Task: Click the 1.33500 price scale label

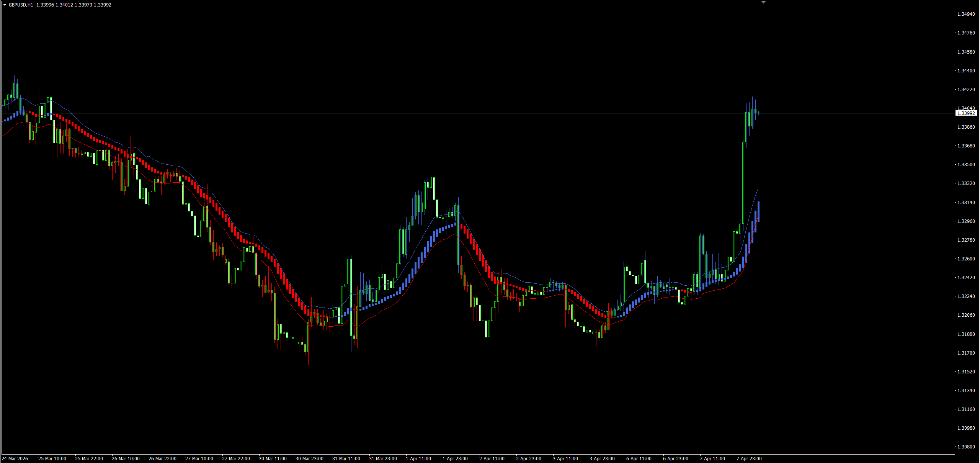Action: (x=966, y=165)
